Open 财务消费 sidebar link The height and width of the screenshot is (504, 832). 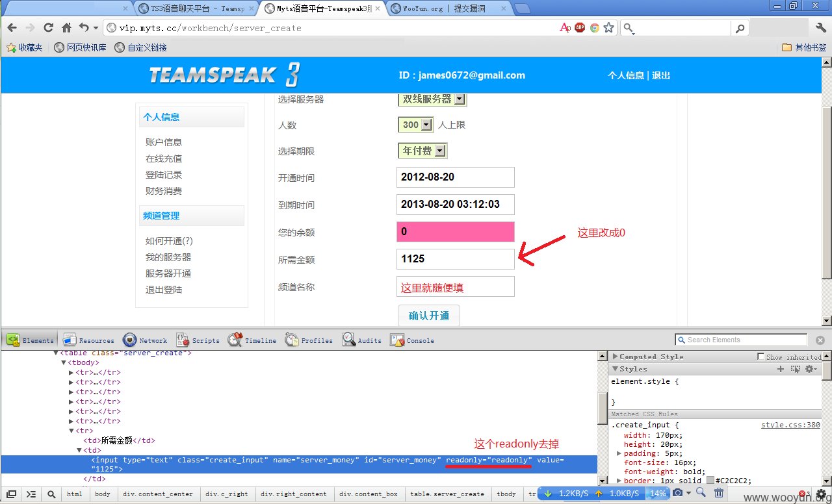click(x=164, y=191)
